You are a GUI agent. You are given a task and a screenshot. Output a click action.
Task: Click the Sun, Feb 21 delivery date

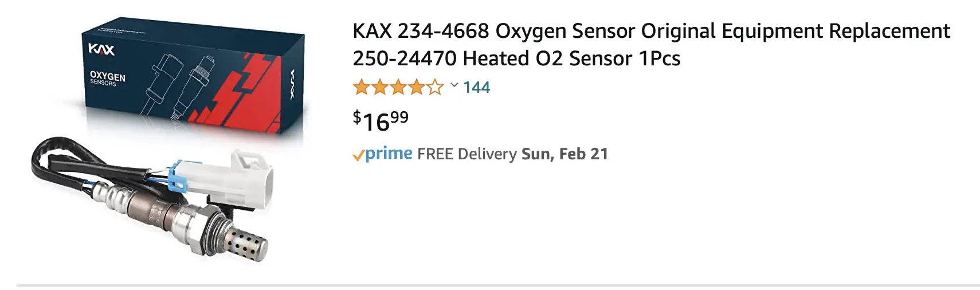coord(565,154)
